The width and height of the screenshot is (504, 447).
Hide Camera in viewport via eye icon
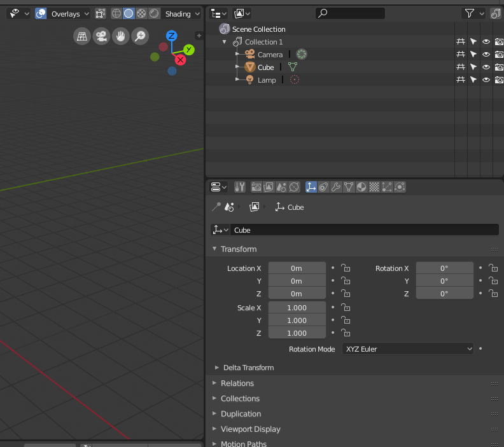[x=486, y=54]
